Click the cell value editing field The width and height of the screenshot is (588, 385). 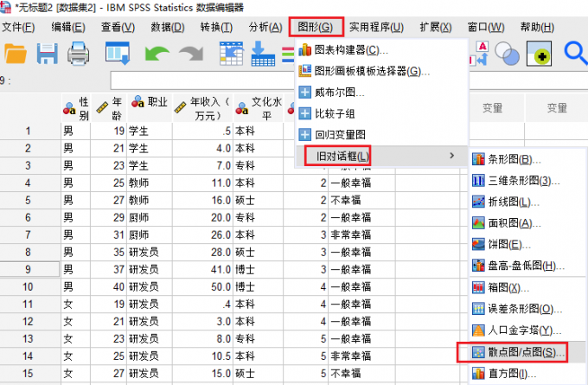pyautogui.click(x=348, y=80)
